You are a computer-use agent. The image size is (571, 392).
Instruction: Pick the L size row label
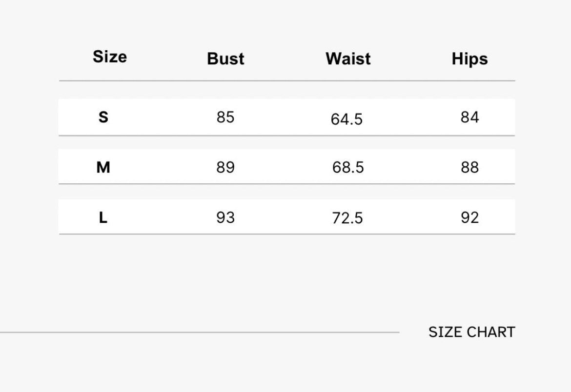(103, 218)
